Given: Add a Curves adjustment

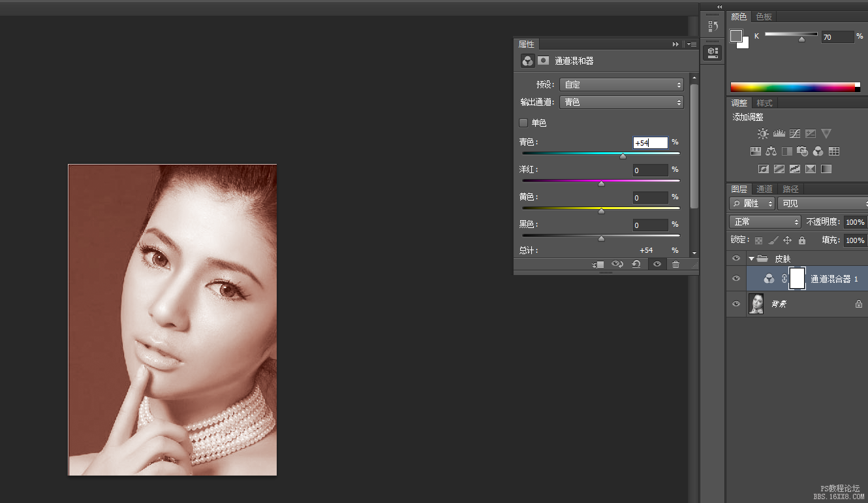Looking at the screenshot, I should tap(794, 133).
